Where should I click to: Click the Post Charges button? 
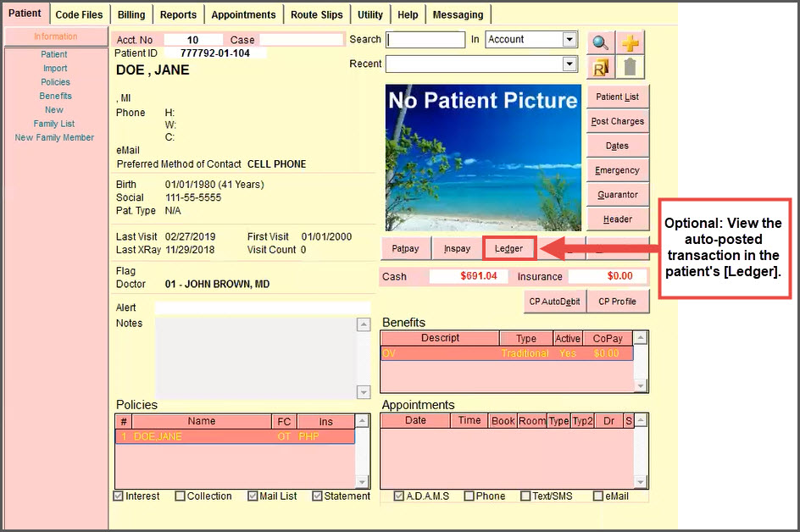pyautogui.click(x=617, y=121)
